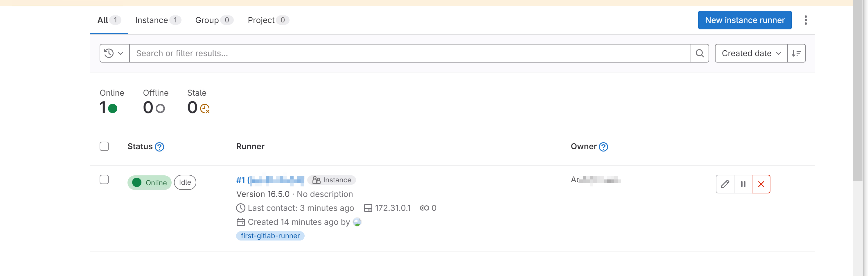Focus the Search or filter results field
This screenshot has height=276, width=868.
[x=409, y=53]
